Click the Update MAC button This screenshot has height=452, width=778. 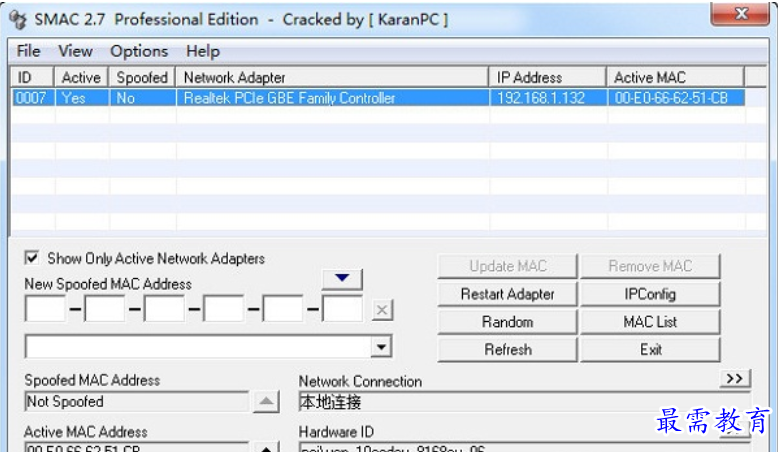508,266
